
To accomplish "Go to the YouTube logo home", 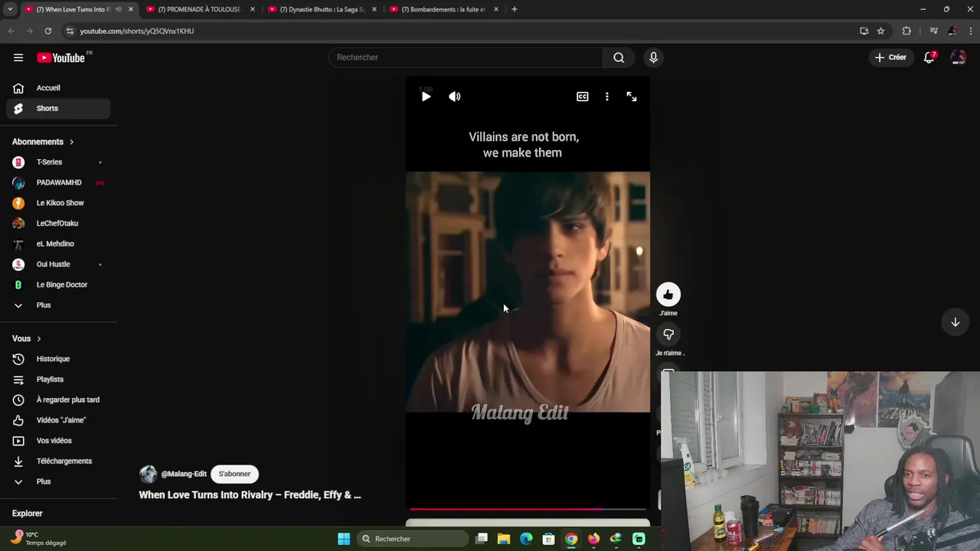I will coord(61,57).
